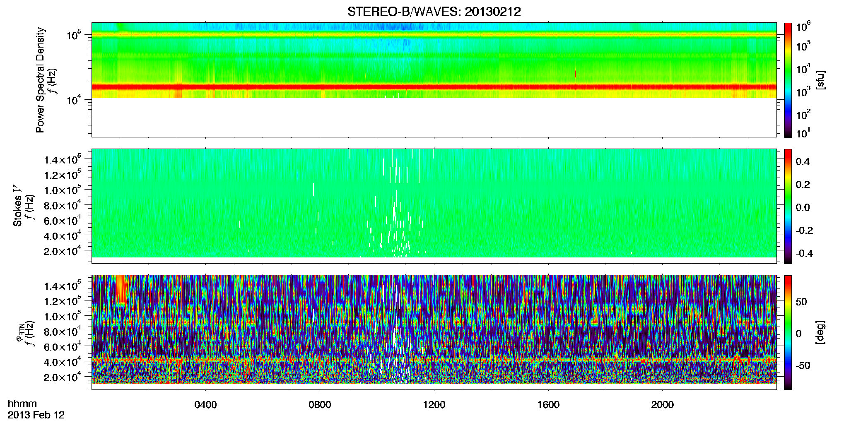The image size is (868, 447).
Task: Select the 2000 time tick label
Action: pos(662,405)
